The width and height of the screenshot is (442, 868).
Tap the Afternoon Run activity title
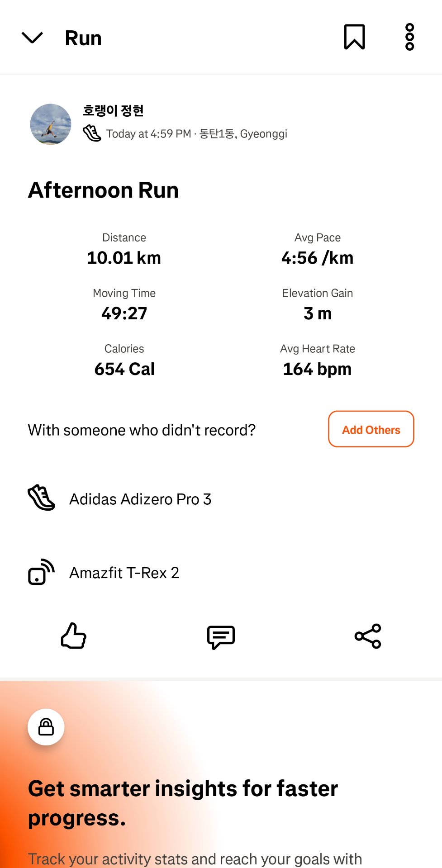point(104,190)
